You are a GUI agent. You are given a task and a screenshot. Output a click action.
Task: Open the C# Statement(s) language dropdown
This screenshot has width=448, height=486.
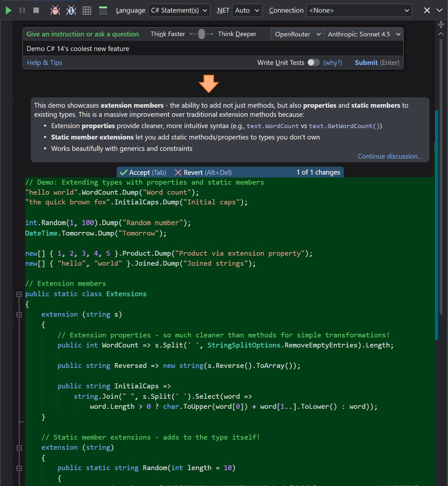179,10
